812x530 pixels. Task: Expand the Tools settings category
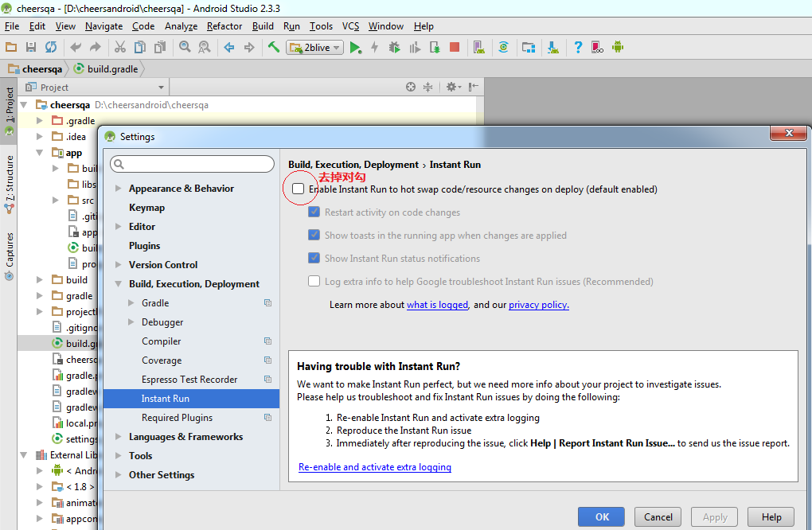click(x=119, y=455)
